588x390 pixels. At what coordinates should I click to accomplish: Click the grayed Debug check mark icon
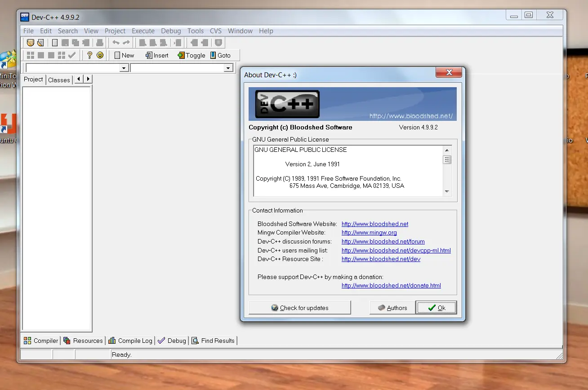point(72,55)
